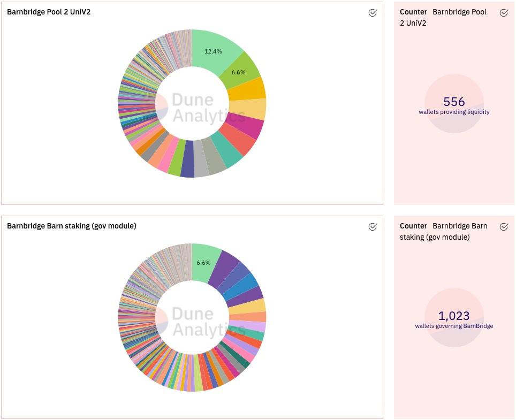The image size is (516, 420).
Task: Click the 556 wallets counter value
Action: click(454, 102)
